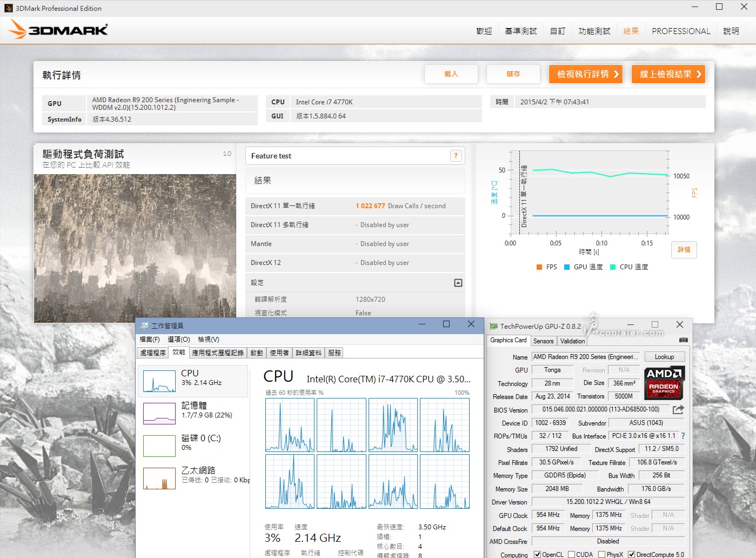The image size is (756, 558).
Task: Click the GPU Name field in GPU-Z
Action: click(x=586, y=357)
